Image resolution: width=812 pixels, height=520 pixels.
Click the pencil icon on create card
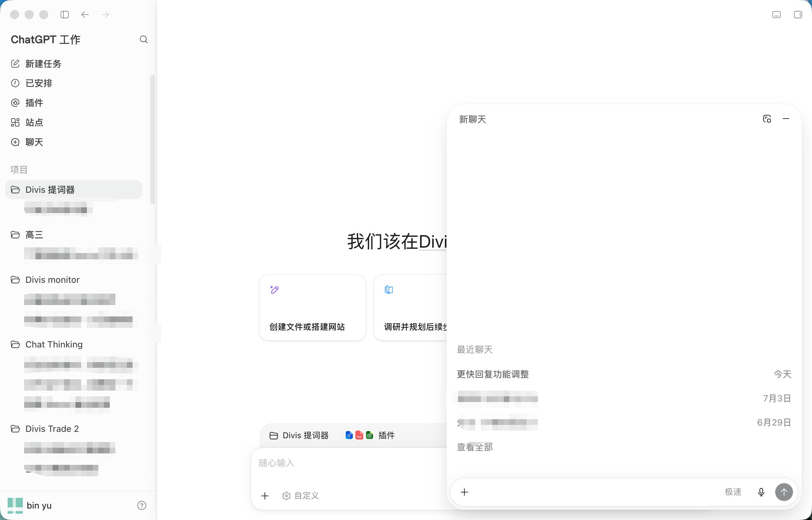[274, 290]
